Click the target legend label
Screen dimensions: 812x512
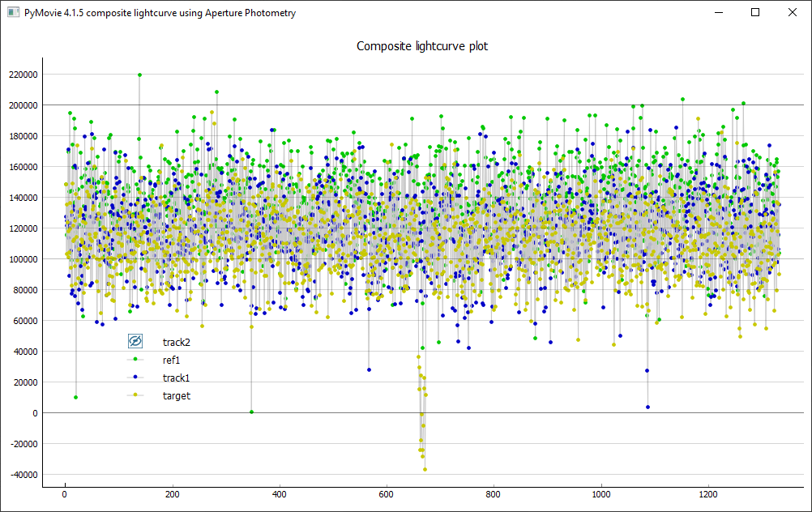coord(177,395)
